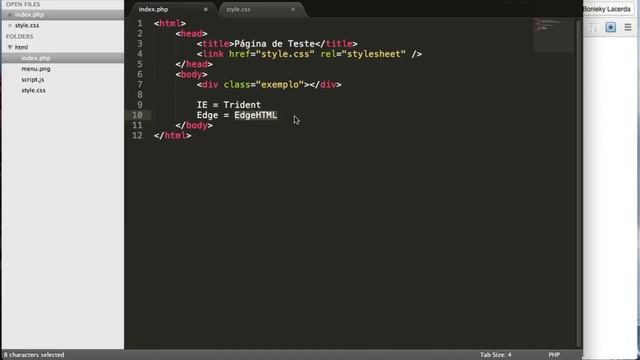Click the minimap code preview
This screenshot has width=640, height=360.
(x=553, y=36)
